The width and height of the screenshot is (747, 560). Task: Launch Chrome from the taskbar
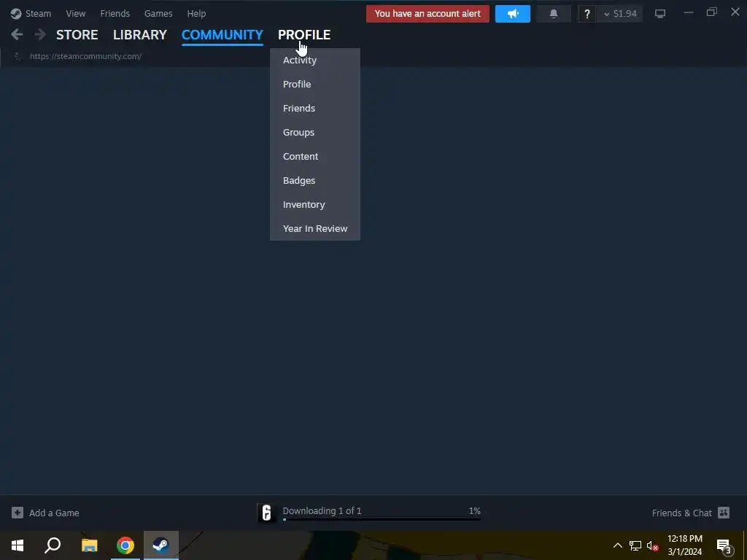pos(125,545)
